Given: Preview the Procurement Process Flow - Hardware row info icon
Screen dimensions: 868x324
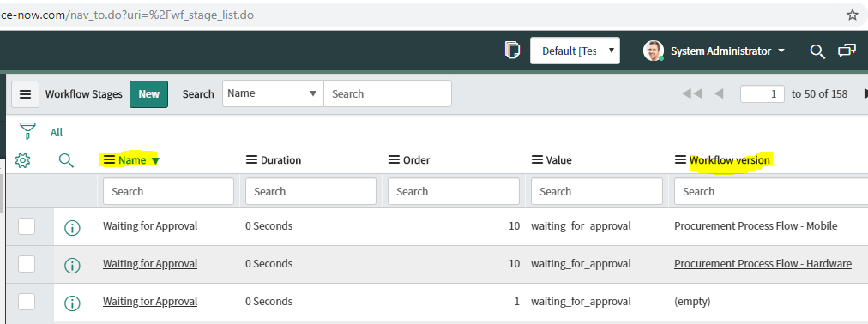Looking at the screenshot, I should [x=73, y=266].
